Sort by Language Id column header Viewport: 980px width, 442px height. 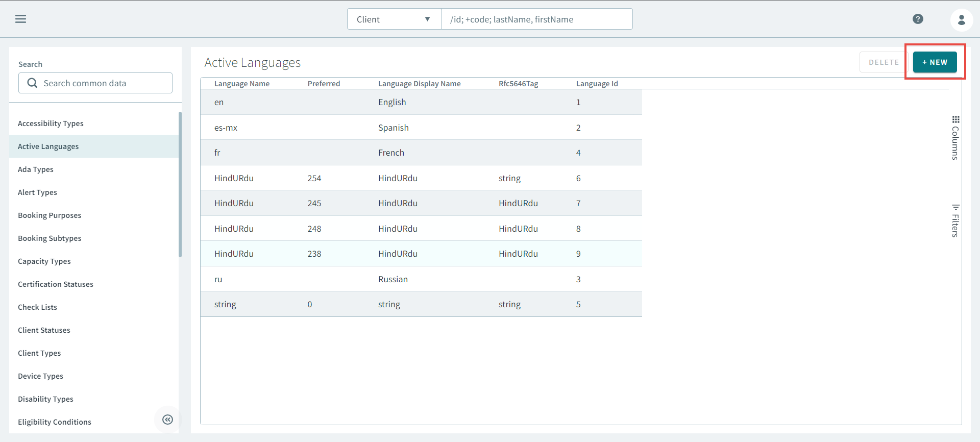[597, 84]
